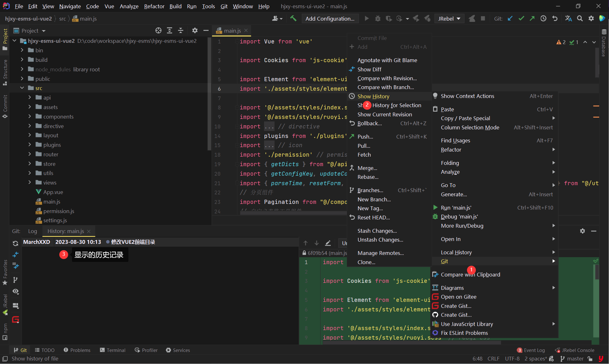Click editor horizontal scrollbar under main.js code
The height and width of the screenshot is (364, 609).
click(293, 213)
